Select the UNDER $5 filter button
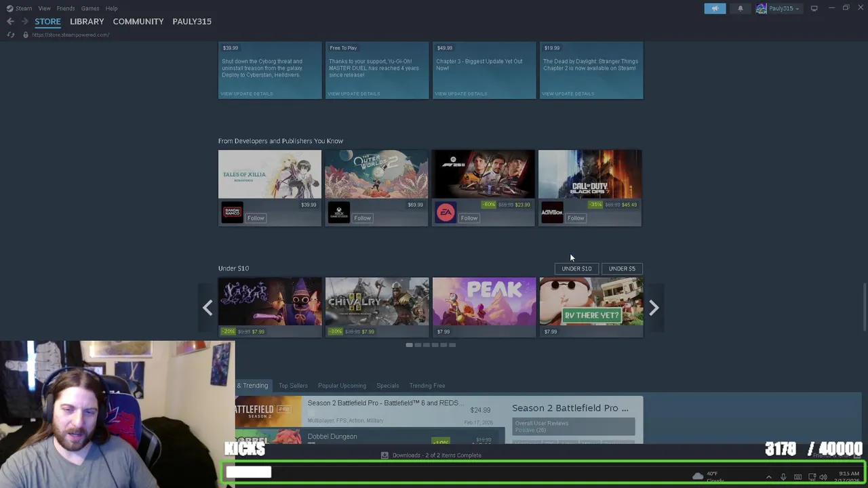The image size is (868, 488). (x=622, y=268)
